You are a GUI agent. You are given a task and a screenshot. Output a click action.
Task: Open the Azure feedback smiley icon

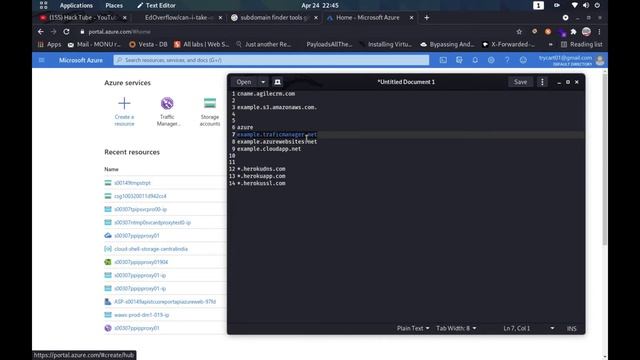click(523, 60)
